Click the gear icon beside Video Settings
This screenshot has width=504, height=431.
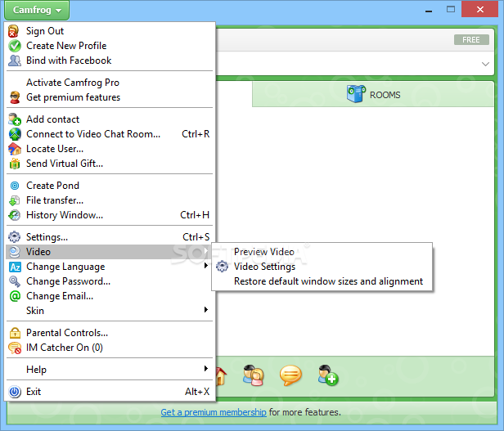pos(222,267)
